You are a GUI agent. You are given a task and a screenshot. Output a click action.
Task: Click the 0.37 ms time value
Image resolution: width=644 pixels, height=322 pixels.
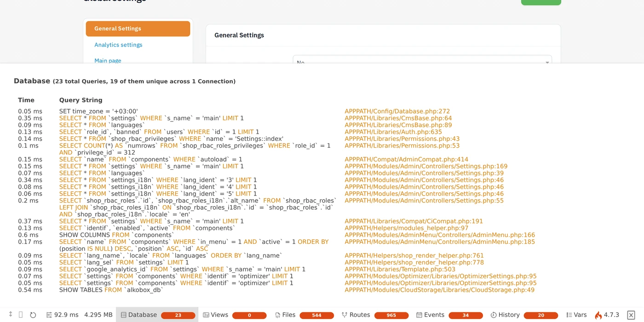30,221
